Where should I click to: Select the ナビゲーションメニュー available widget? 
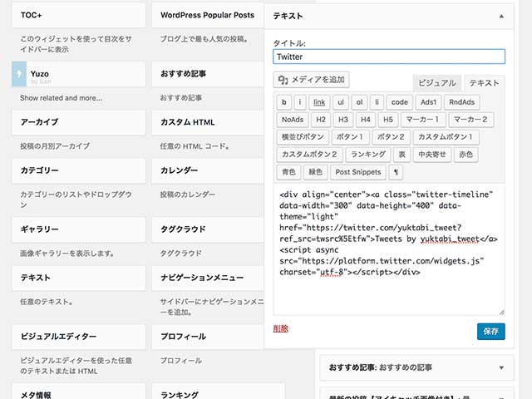point(208,278)
